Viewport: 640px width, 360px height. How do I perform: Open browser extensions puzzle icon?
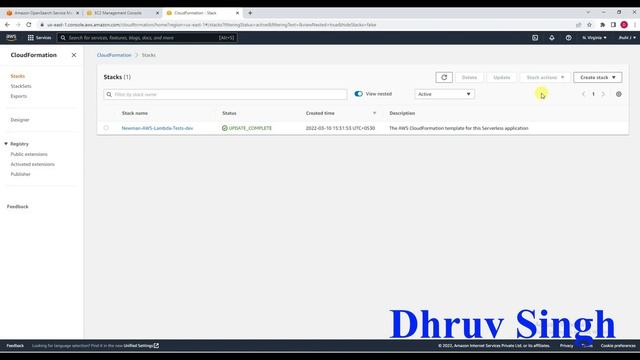pyautogui.click(x=602, y=24)
